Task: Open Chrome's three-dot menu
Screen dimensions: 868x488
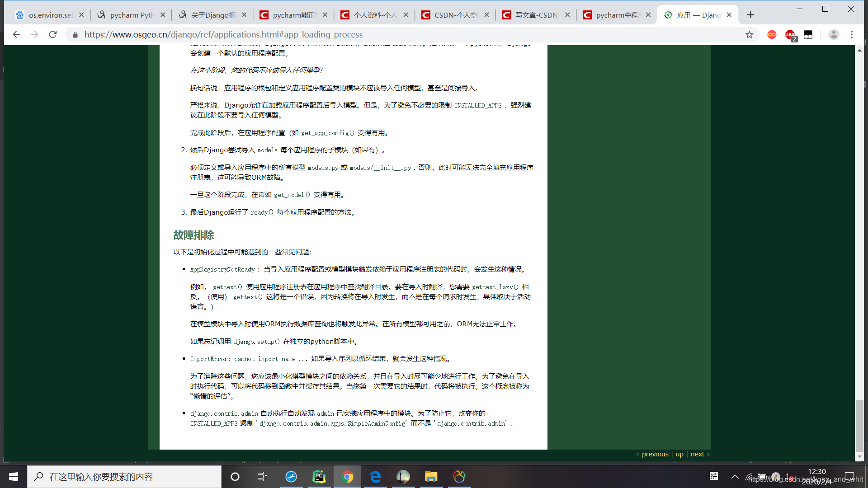Action: click(852, 34)
